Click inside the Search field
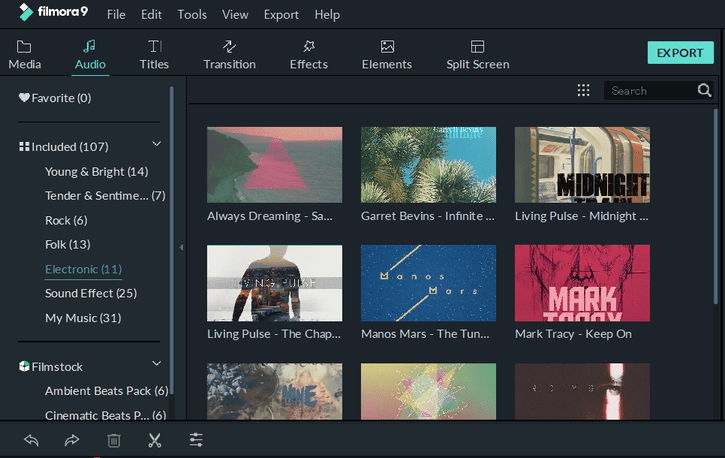This screenshot has width=725, height=458. click(x=650, y=91)
